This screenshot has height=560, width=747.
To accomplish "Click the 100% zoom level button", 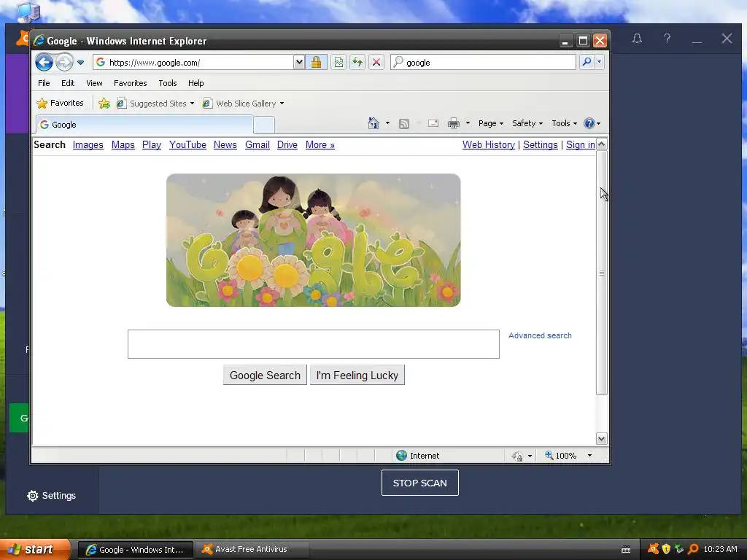I will click(x=561, y=456).
